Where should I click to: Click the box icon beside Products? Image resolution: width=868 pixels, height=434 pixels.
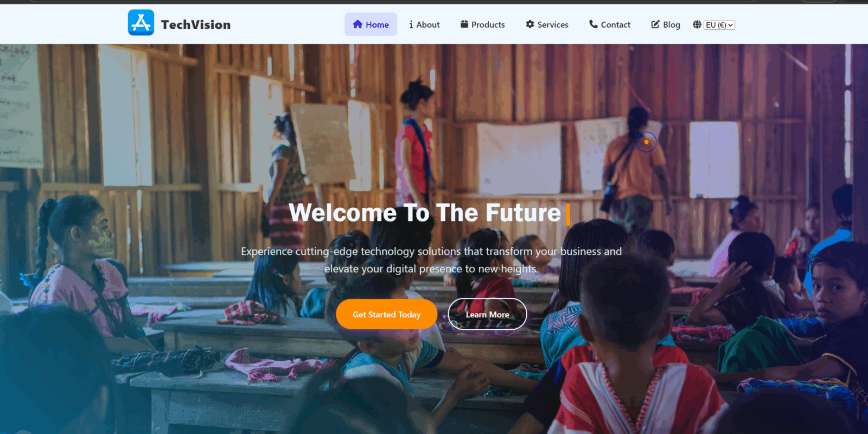(x=464, y=24)
